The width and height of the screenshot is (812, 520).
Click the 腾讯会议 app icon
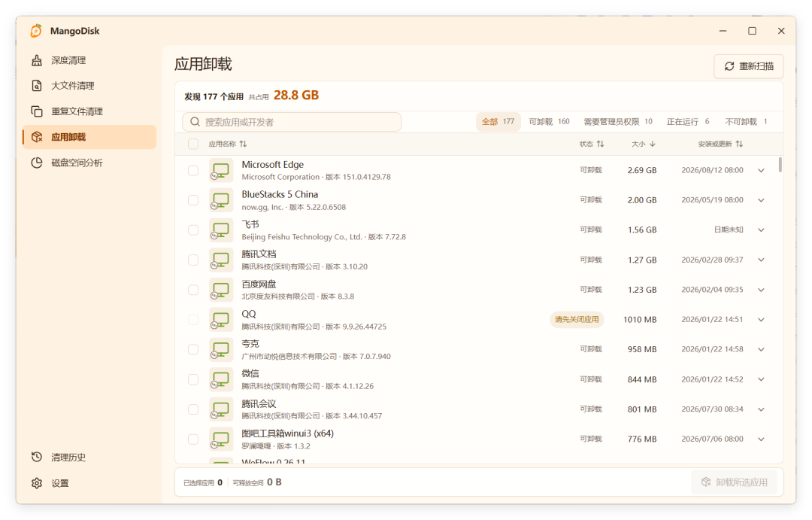coord(221,409)
